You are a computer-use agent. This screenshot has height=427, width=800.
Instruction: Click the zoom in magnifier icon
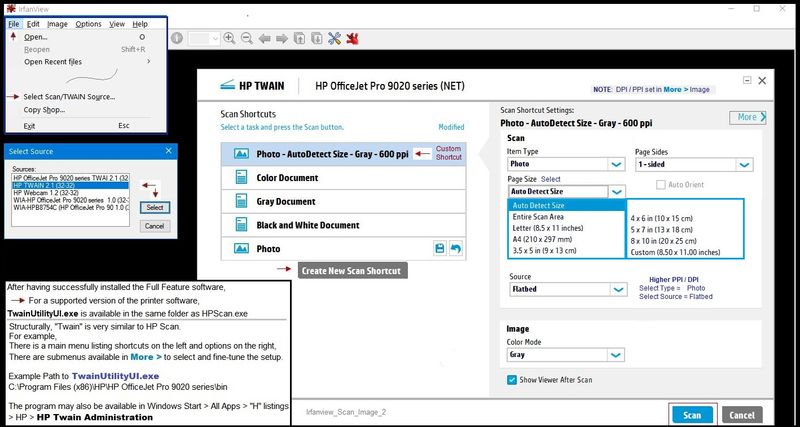point(230,38)
